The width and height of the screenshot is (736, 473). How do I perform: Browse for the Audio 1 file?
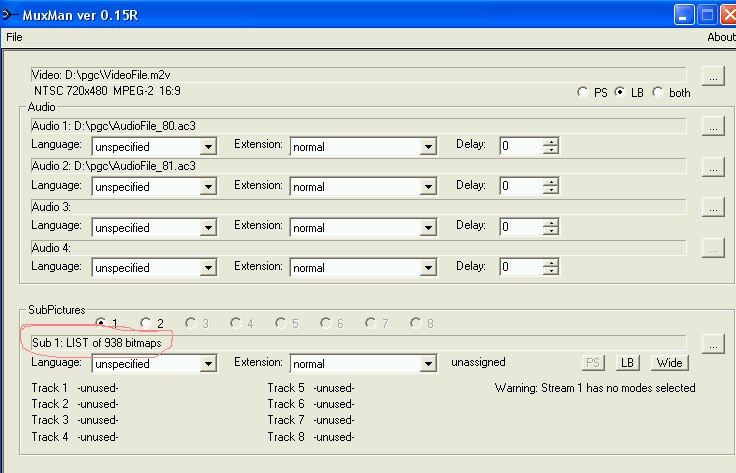pos(713,126)
